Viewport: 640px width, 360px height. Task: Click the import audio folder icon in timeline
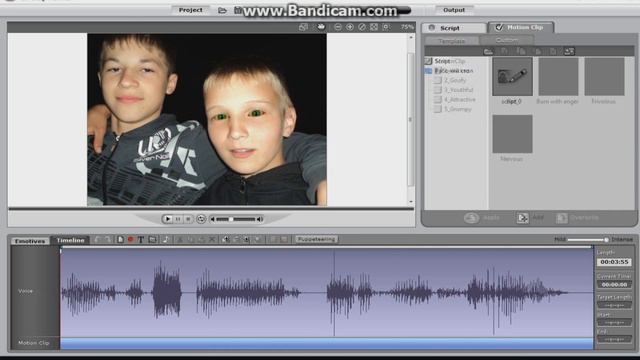[153, 240]
